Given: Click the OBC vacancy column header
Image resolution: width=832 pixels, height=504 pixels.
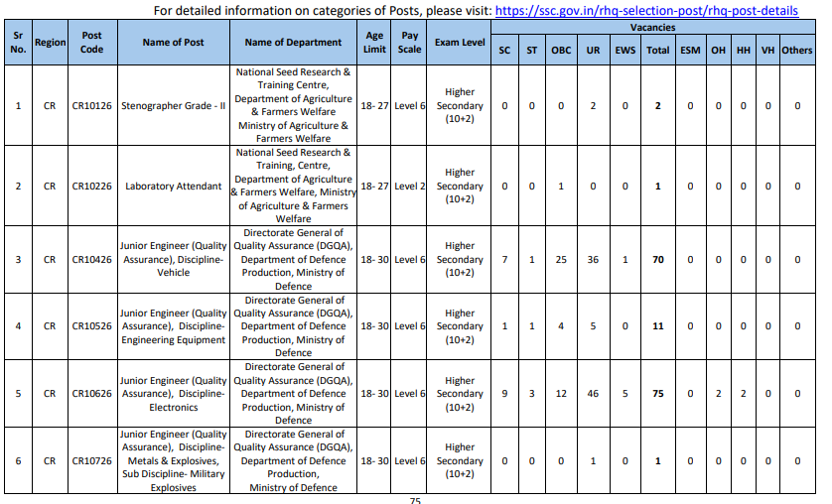Looking at the screenshot, I should [x=561, y=51].
